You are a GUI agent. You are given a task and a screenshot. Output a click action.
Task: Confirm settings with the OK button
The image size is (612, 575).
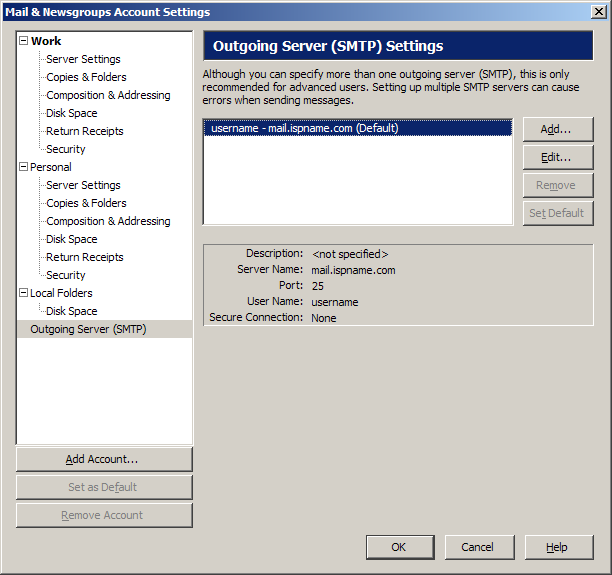(399, 547)
